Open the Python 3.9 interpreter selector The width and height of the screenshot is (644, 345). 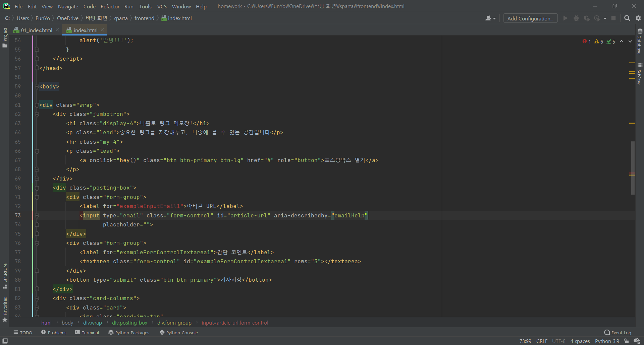(x=607, y=341)
